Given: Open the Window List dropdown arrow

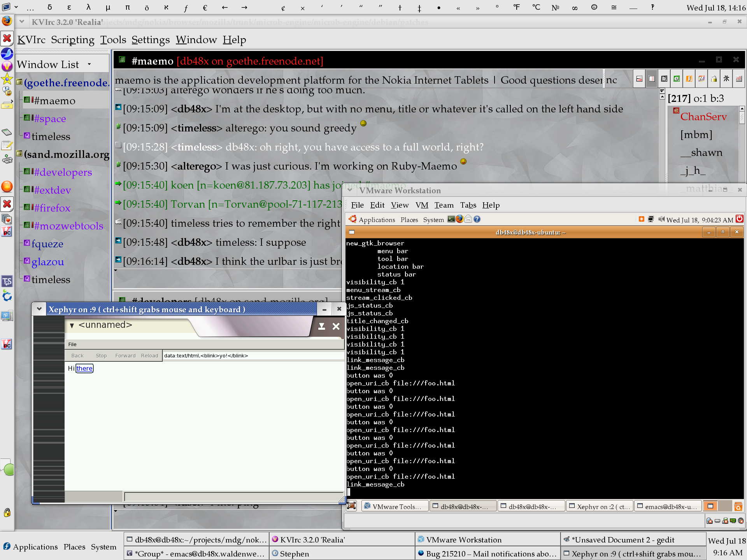Looking at the screenshot, I should point(89,64).
